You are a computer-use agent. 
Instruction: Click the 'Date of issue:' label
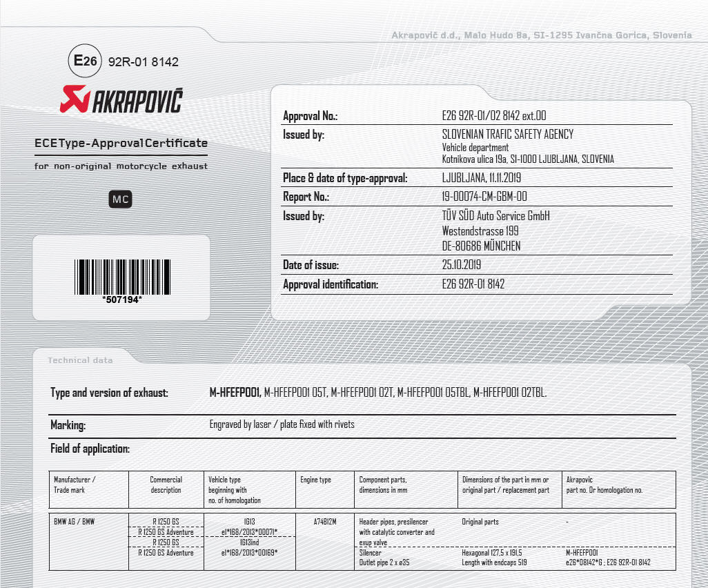tap(311, 264)
